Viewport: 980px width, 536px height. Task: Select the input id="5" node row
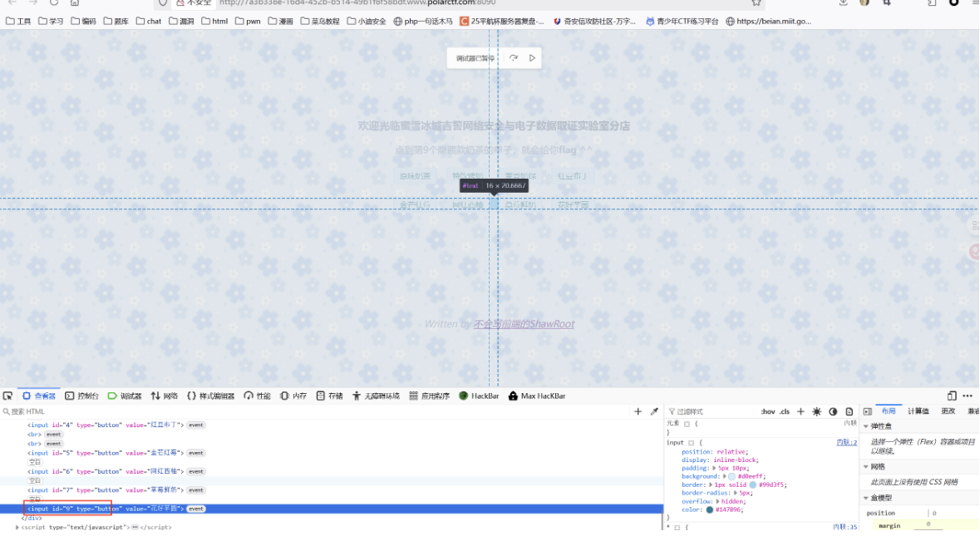pos(332,453)
